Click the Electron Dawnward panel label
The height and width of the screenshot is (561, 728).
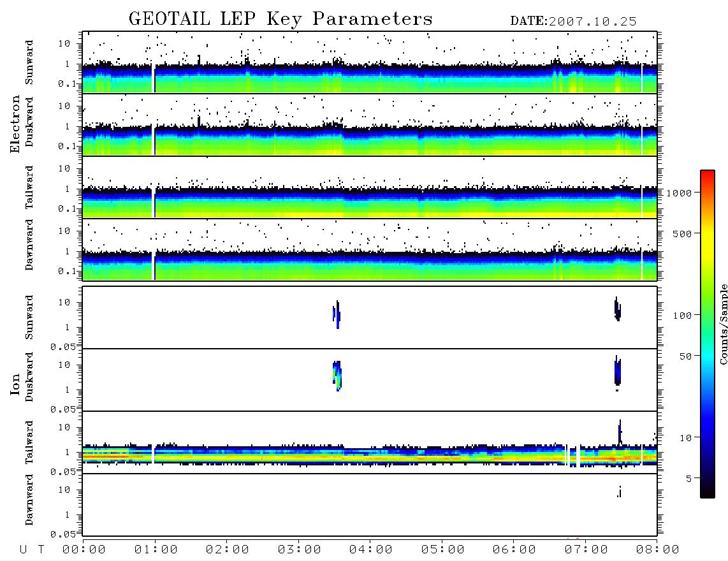29,245
